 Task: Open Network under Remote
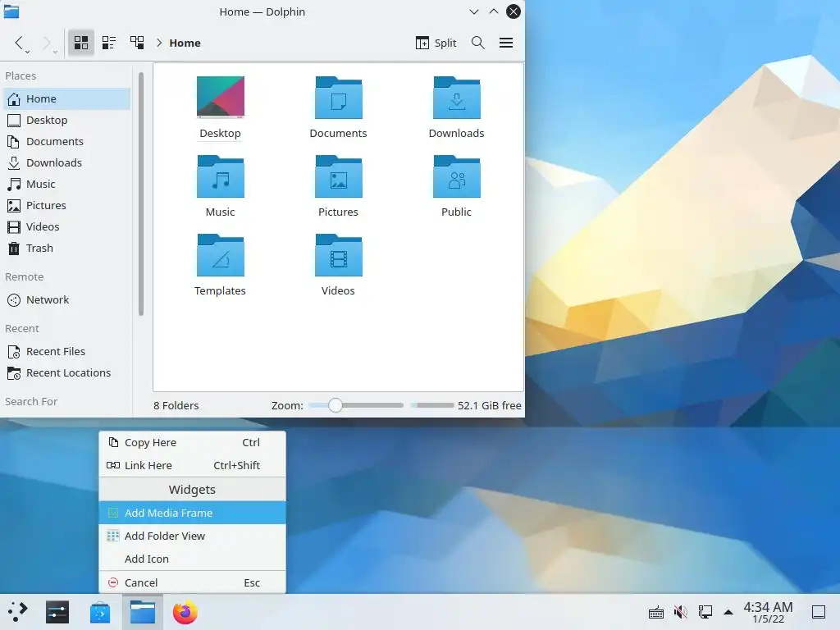tap(67, 300)
